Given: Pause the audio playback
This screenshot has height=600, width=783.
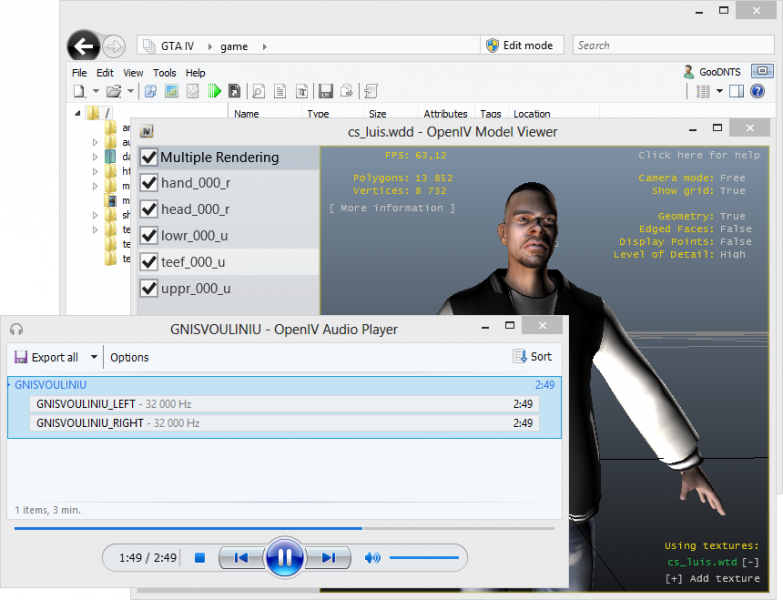Looking at the screenshot, I should coord(284,557).
